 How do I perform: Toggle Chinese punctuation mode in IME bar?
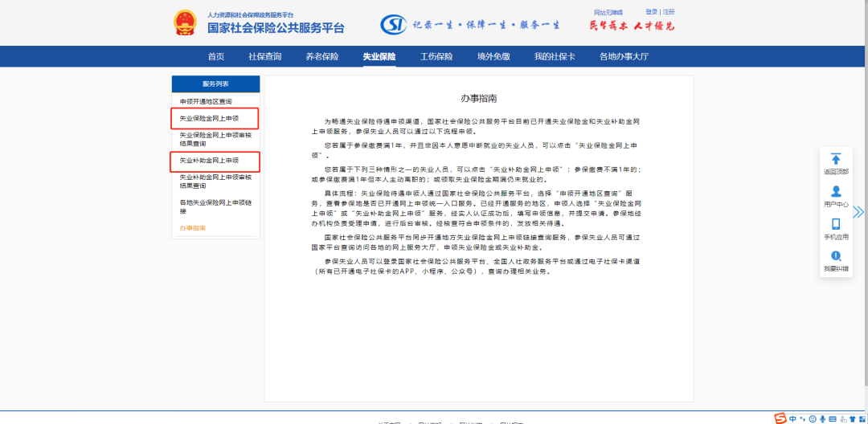click(x=802, y=418)
